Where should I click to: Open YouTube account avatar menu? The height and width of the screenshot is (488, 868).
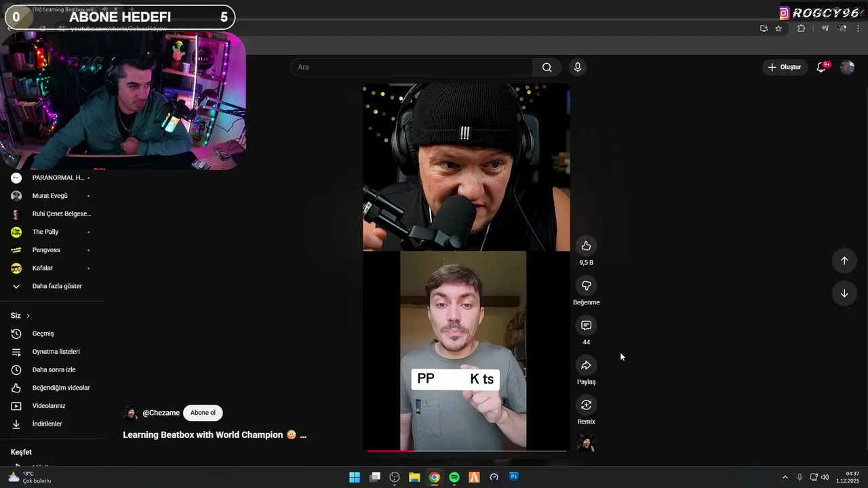click(847, 67)
